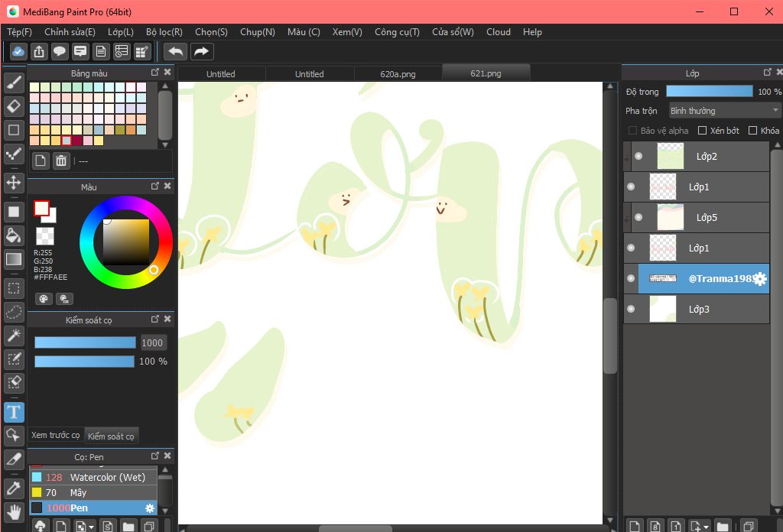Viewport: 783px width, 532px height.
Task: Click the brush size slider
Action: click(x=85, y=342)
